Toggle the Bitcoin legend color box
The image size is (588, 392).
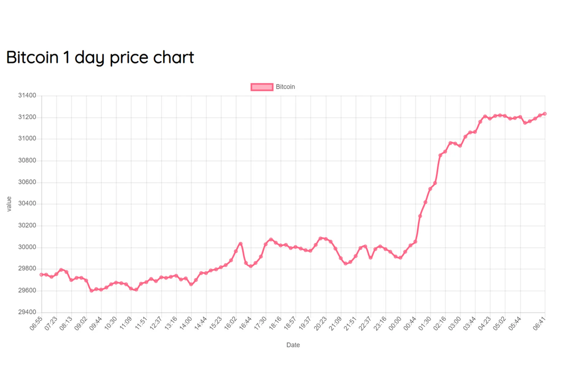click(262, 87)
